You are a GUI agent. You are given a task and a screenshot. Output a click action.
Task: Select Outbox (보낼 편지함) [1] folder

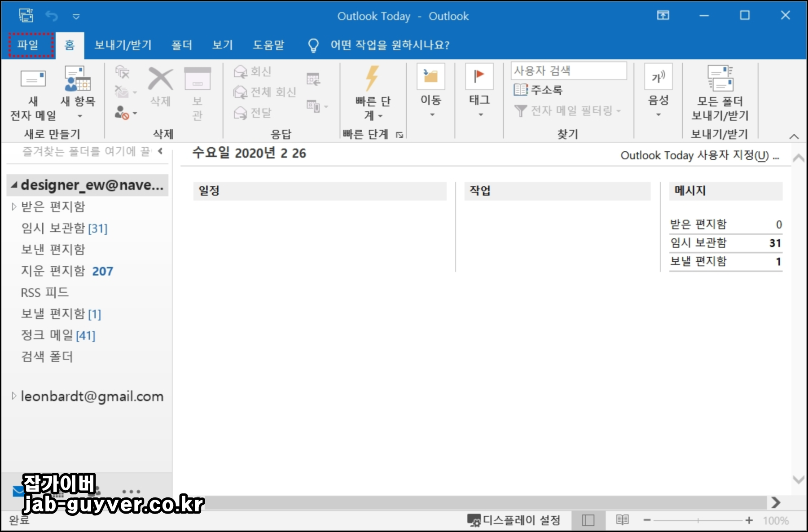tap(61, 314)
